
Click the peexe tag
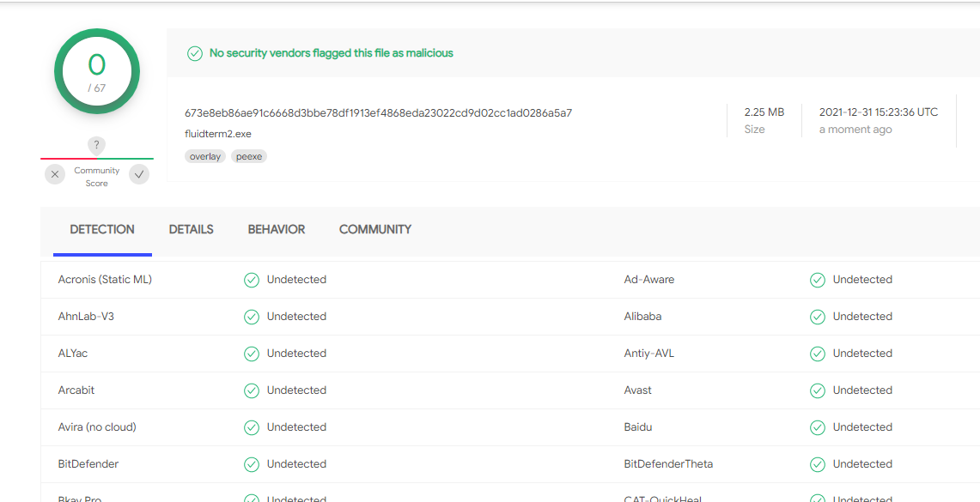tap(249, 156)
